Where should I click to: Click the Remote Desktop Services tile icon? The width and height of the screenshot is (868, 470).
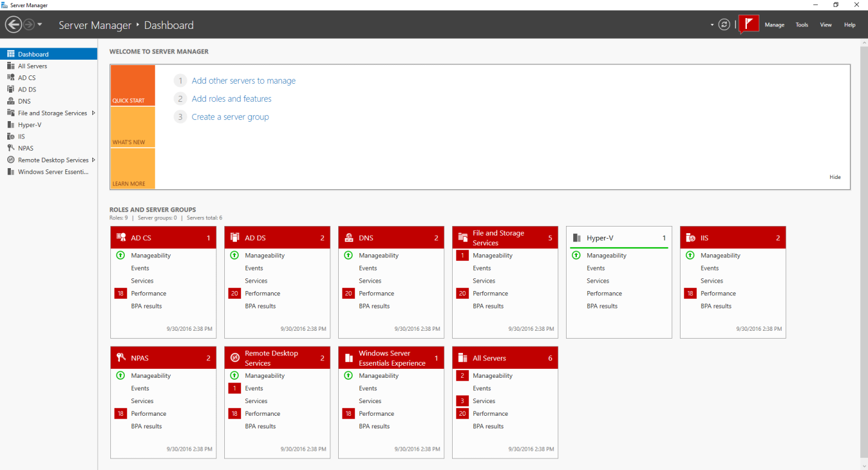(x=234, y=357)
